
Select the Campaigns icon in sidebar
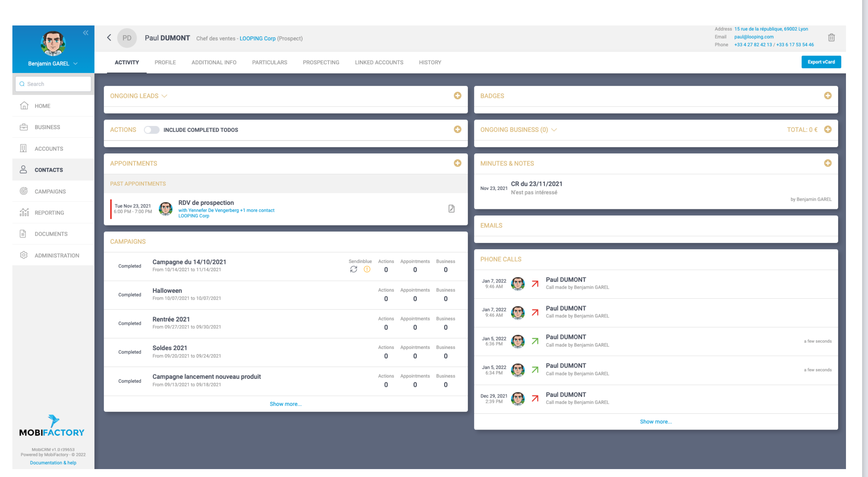[23, 191]
